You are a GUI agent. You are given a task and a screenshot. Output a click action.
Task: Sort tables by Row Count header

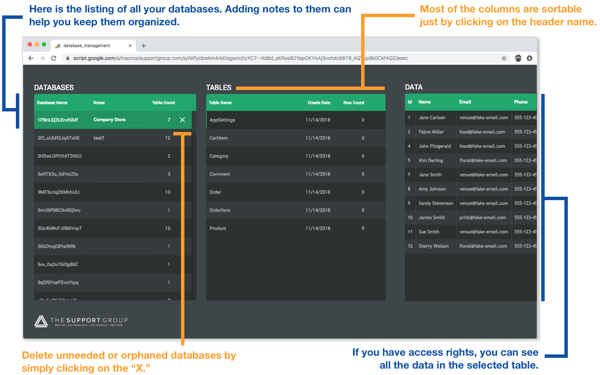click(354, 103)
